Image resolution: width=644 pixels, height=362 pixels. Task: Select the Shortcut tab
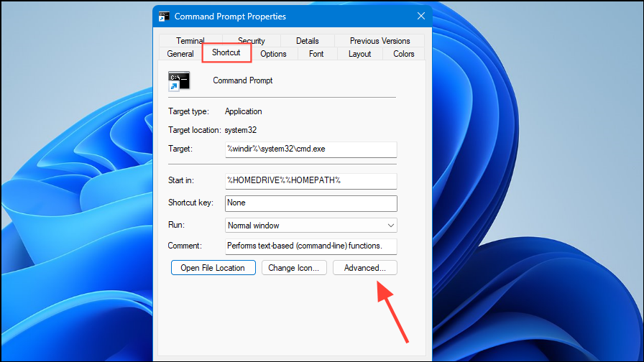[x=226, y=52]
